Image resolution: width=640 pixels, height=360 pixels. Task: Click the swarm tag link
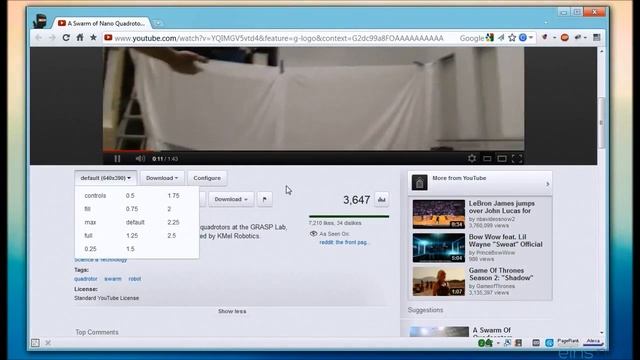pyautogui.click(x=113, y=279)
